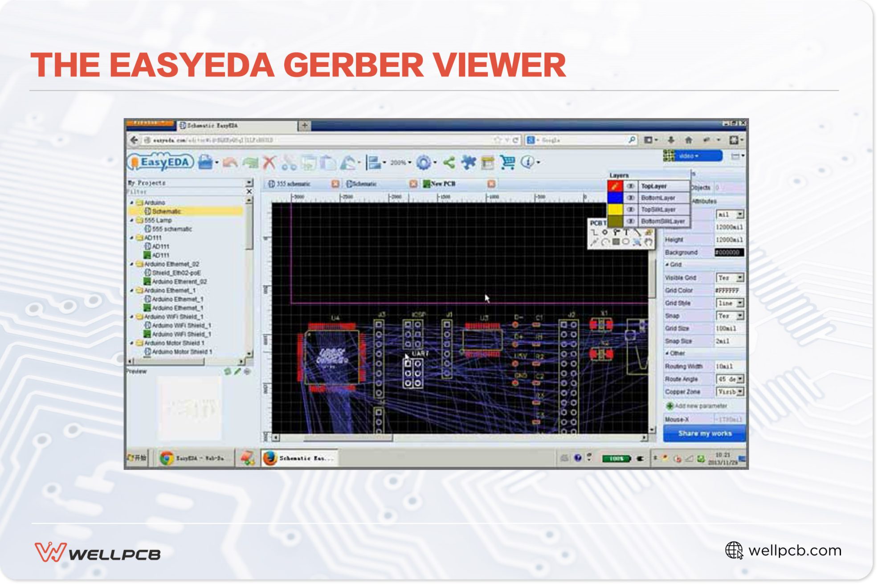Select the Text tool in the PCB Tools palette
The image size is (882, 588).
(x=626, y=233)
